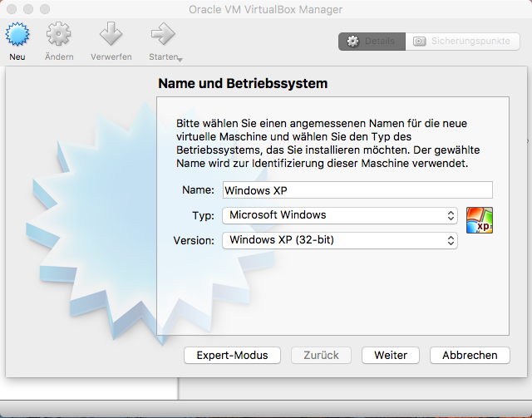532x418 pixels.
Task: Switch to the Details view tab
Action: (x=372, y=42)
